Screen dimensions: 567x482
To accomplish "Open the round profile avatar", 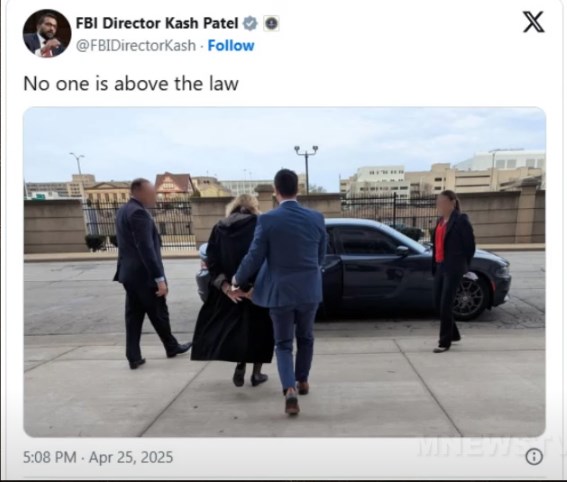I will pos(47,33).
